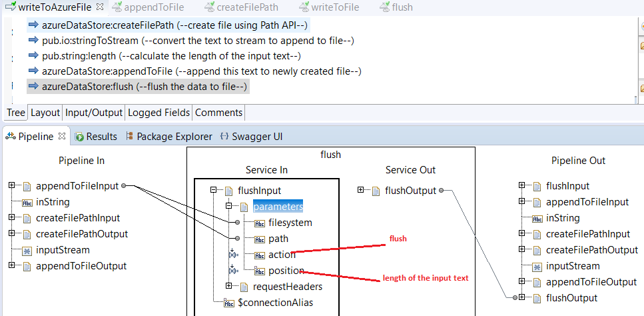Expand appendToFileInput in Pipeline In
The width and height of the screenshot is (644, 316).
tap(11, 186)
